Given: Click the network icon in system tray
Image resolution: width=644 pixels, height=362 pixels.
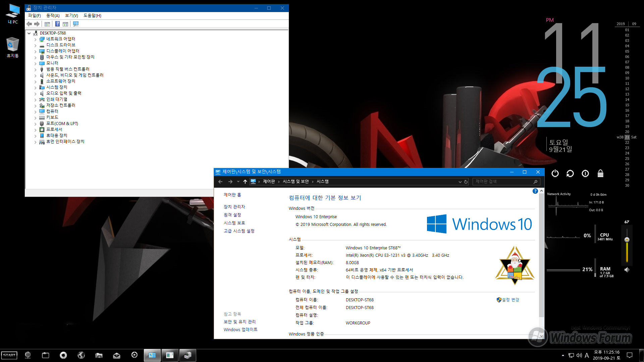Looking at the screenshot, I should click(x=571, y=355).
